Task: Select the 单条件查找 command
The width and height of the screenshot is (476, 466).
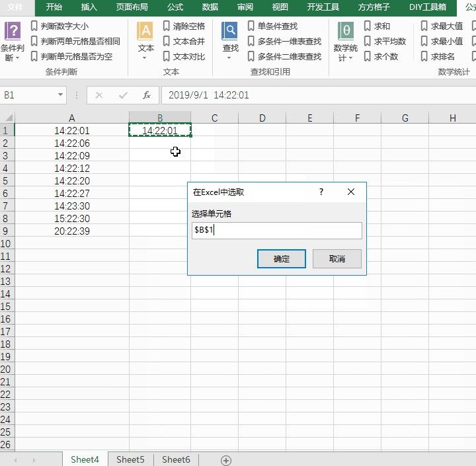Action: click(272, 26)
